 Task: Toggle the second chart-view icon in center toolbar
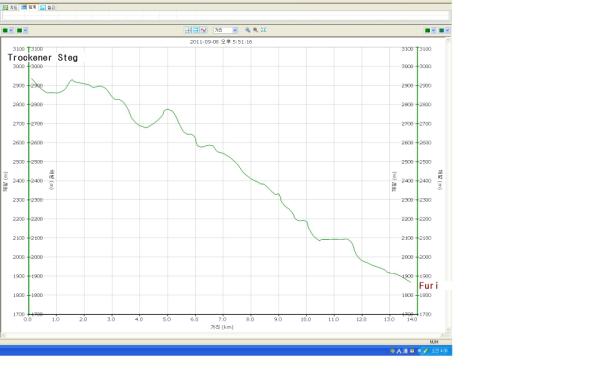coord(196,30)
